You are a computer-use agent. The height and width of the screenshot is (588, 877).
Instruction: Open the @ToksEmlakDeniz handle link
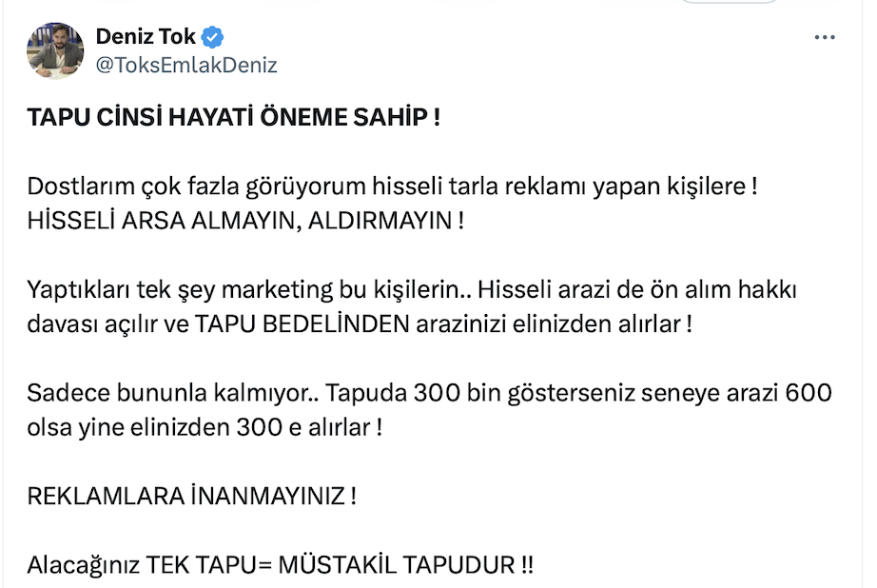tap(186, 66)
